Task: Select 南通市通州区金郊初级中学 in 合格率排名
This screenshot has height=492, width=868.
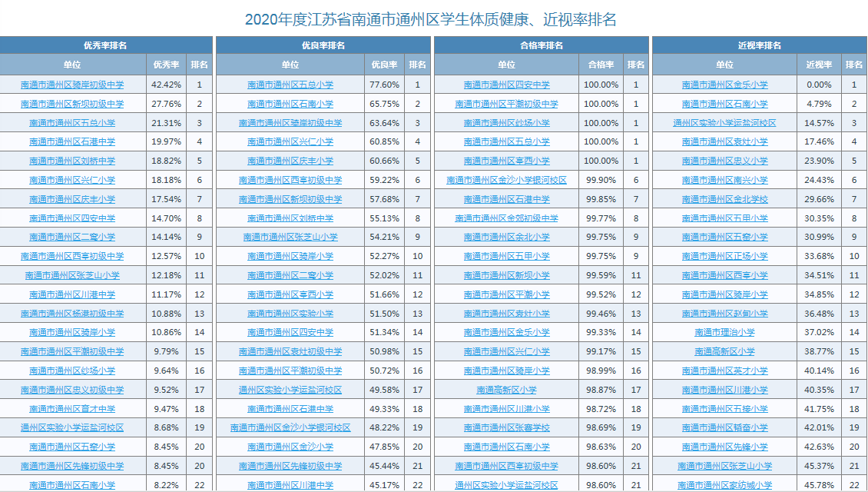Action: 506,218
